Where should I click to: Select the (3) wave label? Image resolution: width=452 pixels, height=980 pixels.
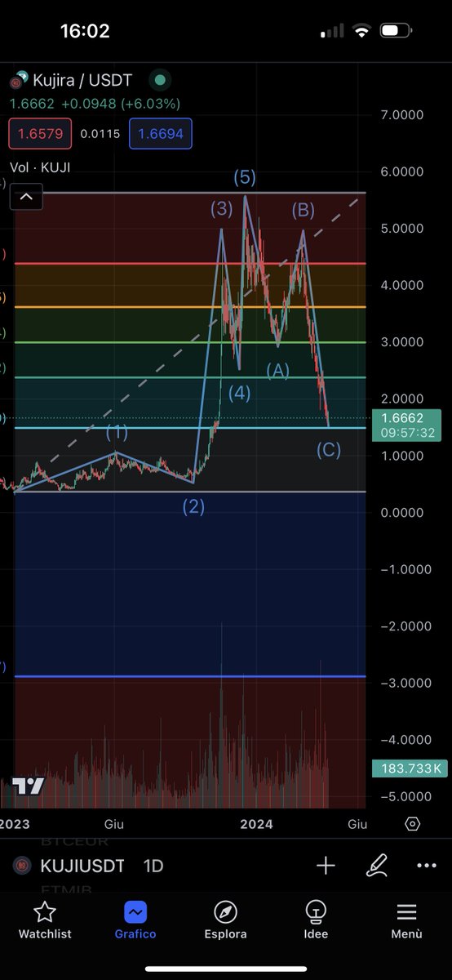tap(222, 209)
